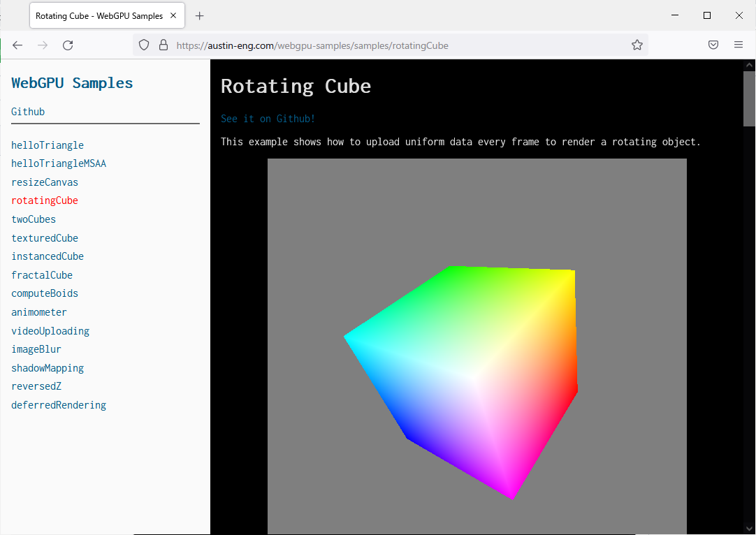This screenshot has width=756, height=535.
Task: Open a new browser tab
Action: pyautogui.click(x=199, y=15)
